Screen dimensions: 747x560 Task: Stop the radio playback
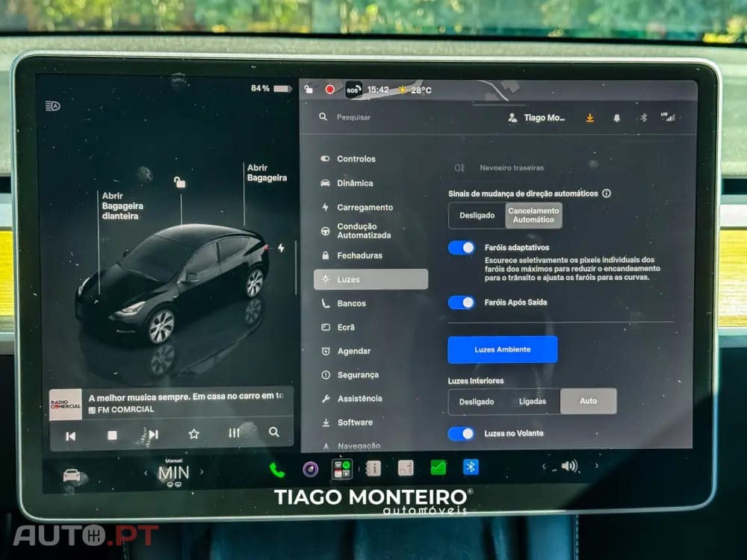pyautogui.click(x=113, y=435)
